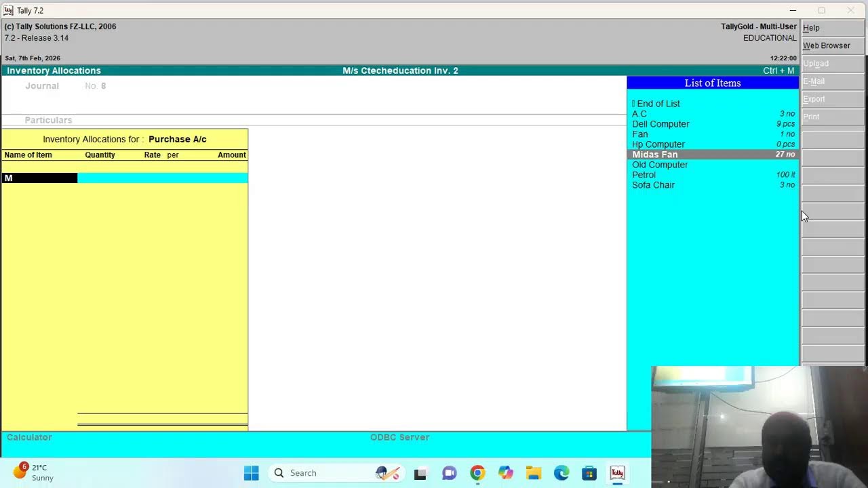Click the Amount column header

(232, 155)
